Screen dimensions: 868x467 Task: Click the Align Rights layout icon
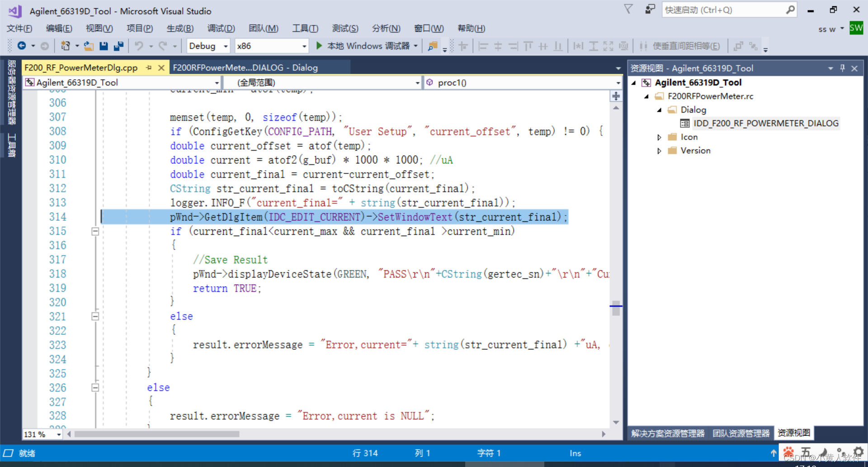(513, 46)
